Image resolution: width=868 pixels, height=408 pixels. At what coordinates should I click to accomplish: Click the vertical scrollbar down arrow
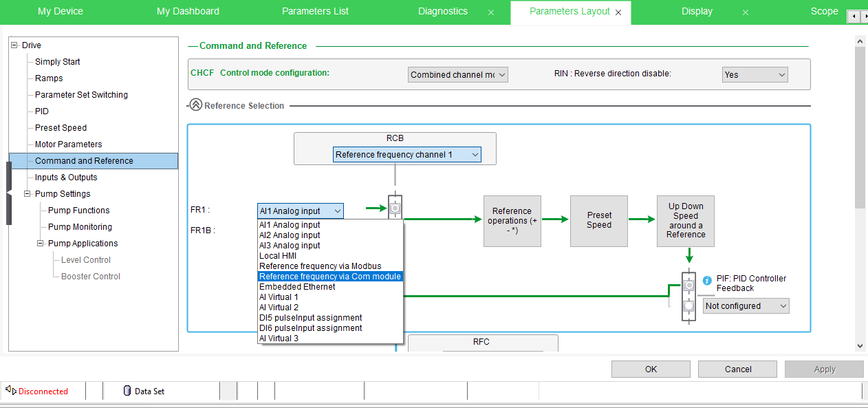[x=860, y=346]
